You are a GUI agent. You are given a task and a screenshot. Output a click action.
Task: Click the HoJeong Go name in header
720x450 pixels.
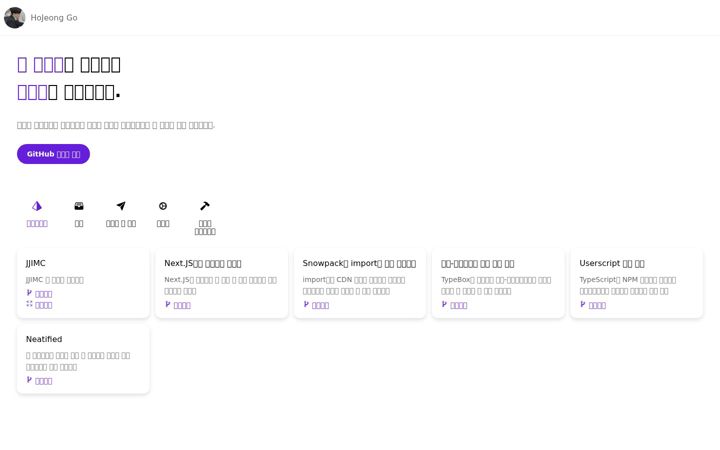pos(54,17)
